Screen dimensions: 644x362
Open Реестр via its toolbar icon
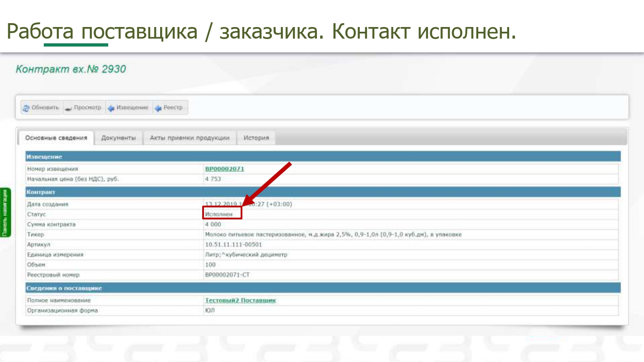(158, 108)
